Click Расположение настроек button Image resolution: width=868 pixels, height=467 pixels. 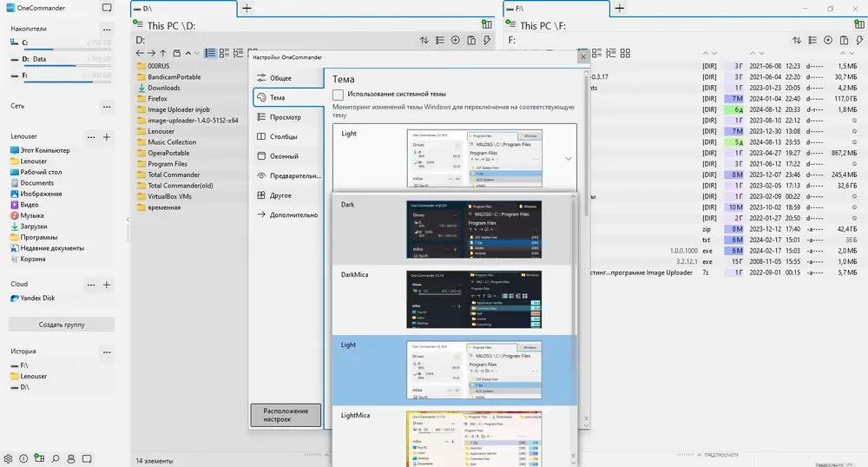coord(286,415)
